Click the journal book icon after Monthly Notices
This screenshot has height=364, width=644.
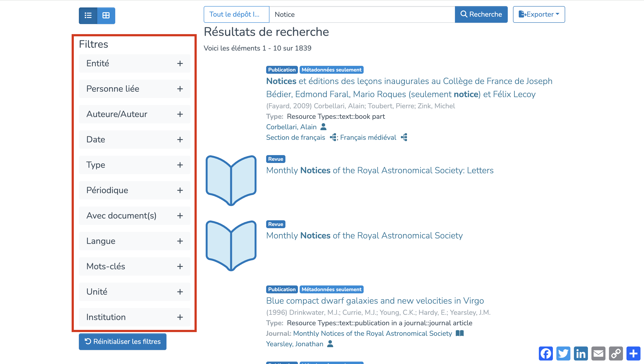[460, 333]
